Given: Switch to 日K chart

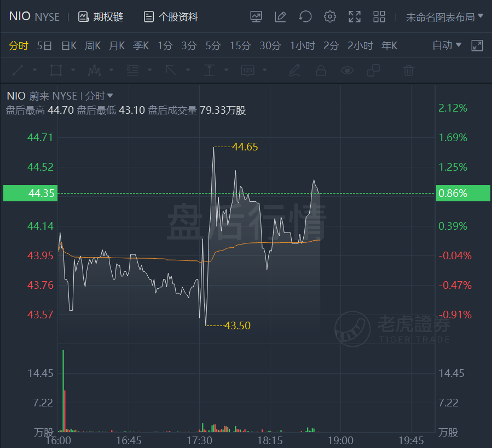Looking at the screenshot, I should tap(69, 46).
